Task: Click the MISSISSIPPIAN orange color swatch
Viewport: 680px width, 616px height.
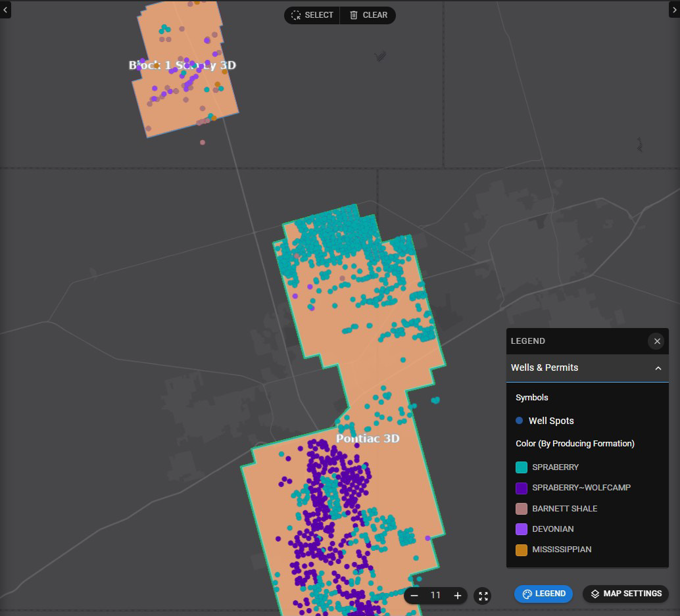Action: click(x=521, y=550)
